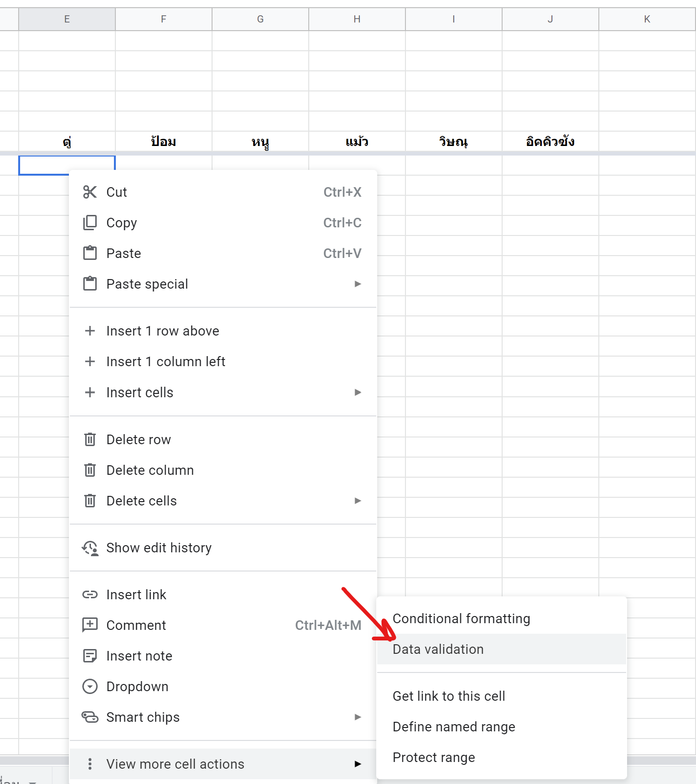Screen dimensions: 696x784
Task: Select Dropdown menu entry
Action: pyautogui.click(x=223, y=686)
